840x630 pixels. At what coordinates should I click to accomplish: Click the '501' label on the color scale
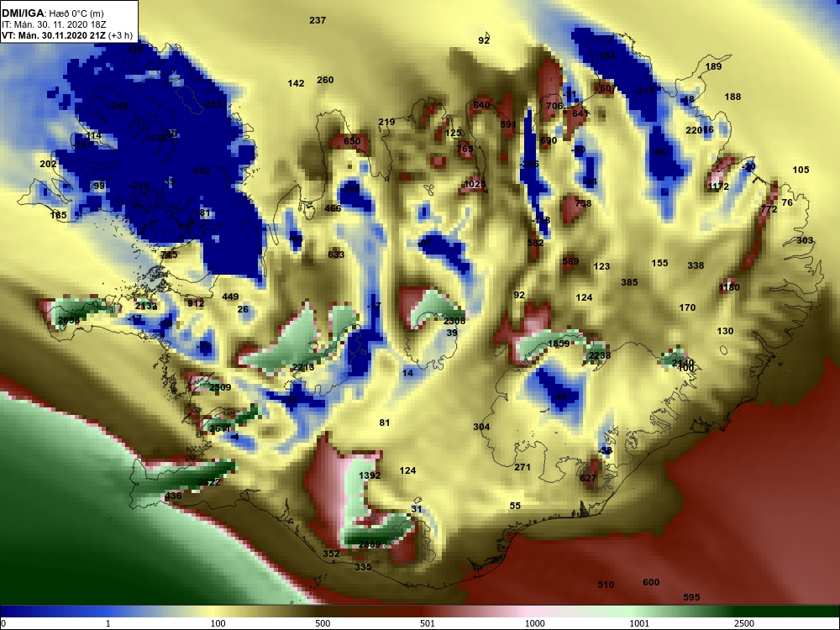coord(428,623)
